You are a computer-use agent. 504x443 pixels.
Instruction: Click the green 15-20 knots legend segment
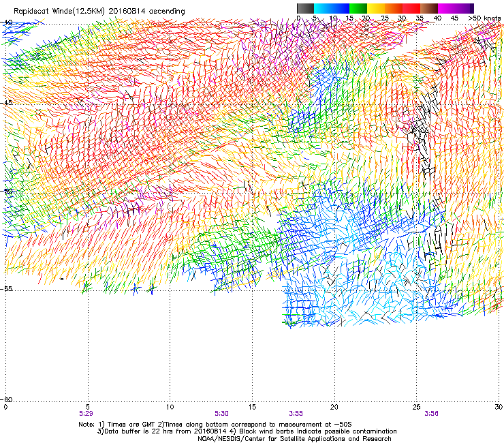pyautogui.click(x=358, y=8)
